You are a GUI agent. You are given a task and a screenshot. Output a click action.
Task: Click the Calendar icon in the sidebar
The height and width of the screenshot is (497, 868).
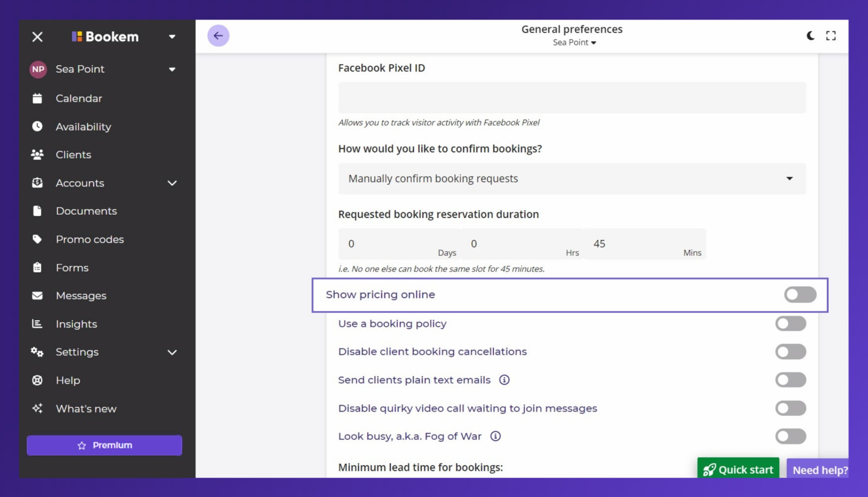(37, 98)
